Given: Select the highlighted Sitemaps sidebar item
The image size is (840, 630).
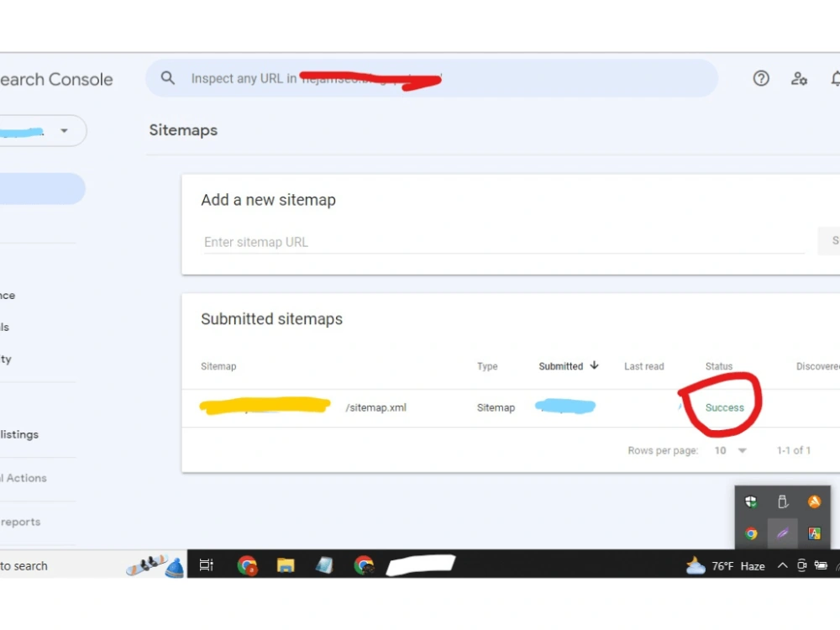Looking at the screenshot, I should [x=42, y=188].
